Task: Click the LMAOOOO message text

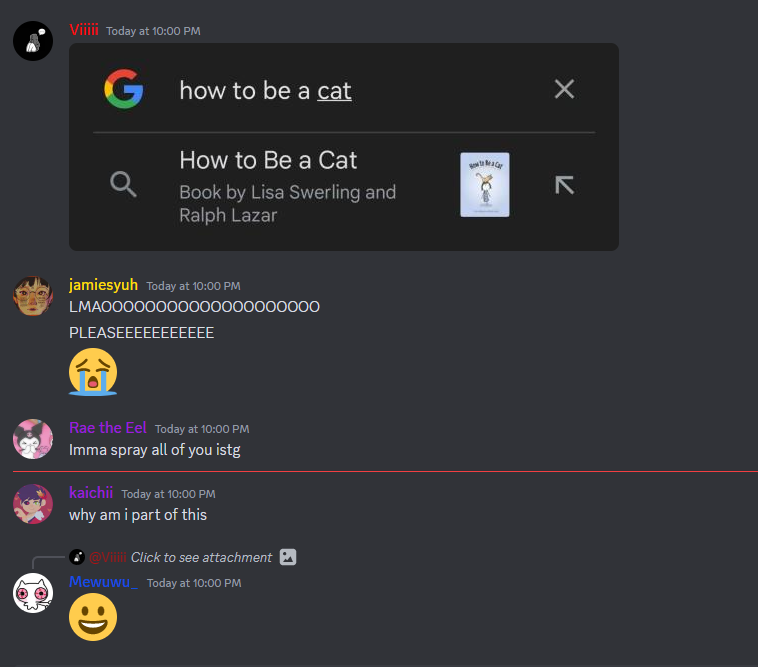Action: [x=194, y=307]
